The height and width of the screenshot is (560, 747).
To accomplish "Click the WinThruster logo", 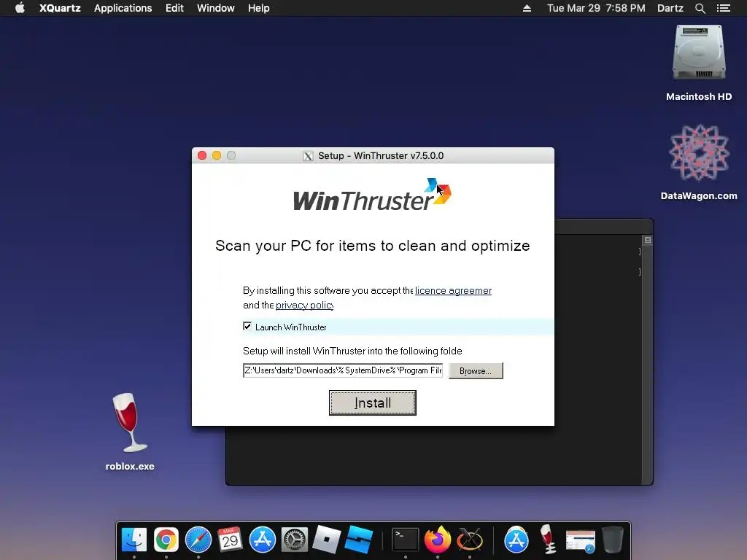I will 373,195.
